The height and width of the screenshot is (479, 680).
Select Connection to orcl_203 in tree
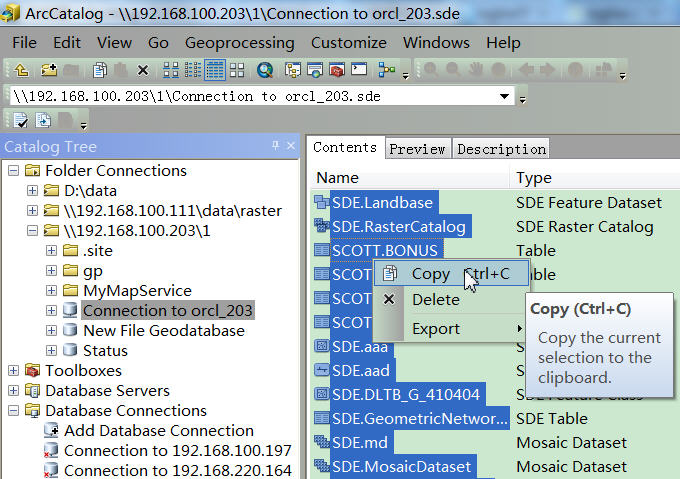[x=167, y=310]
